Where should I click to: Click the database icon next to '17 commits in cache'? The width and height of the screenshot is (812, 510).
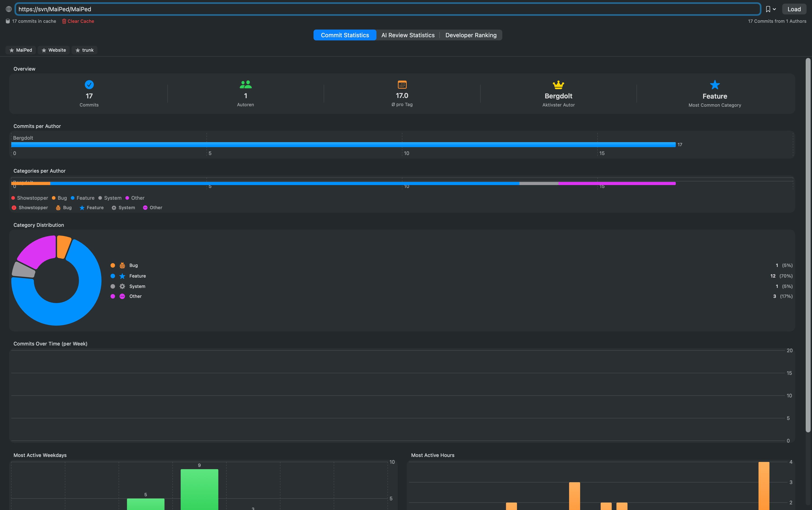pyautogui.click(x=7, y=21)
